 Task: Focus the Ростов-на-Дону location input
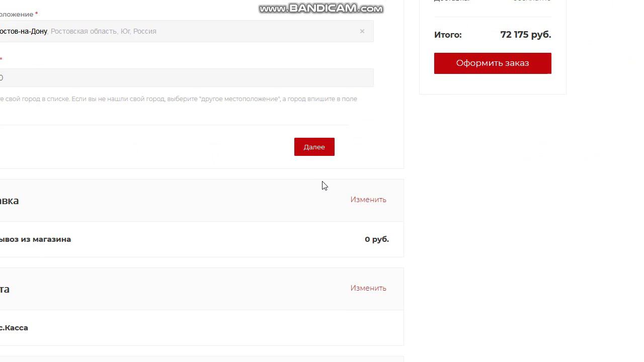[187, 31]
